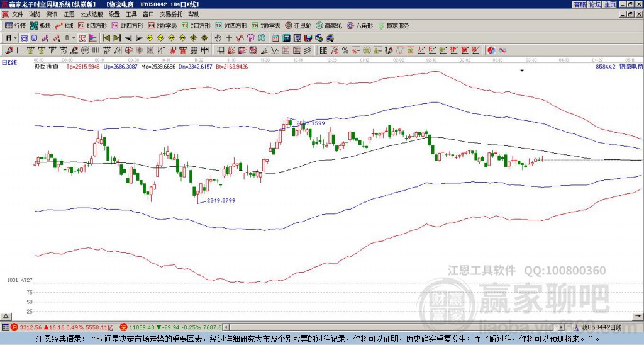
Task: Open 赢家服务 services
Action: point(394,25)
